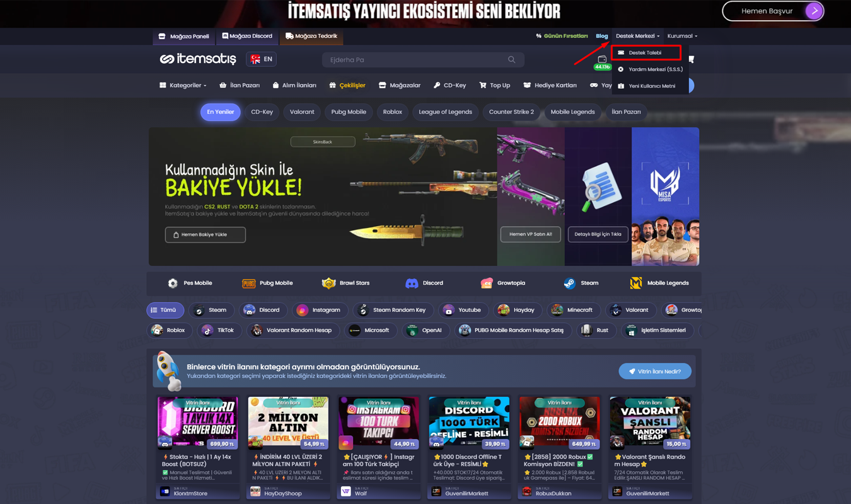Open Mağaza Discord tab
This screenshot has width=851, height=504.
coord(247,37)
